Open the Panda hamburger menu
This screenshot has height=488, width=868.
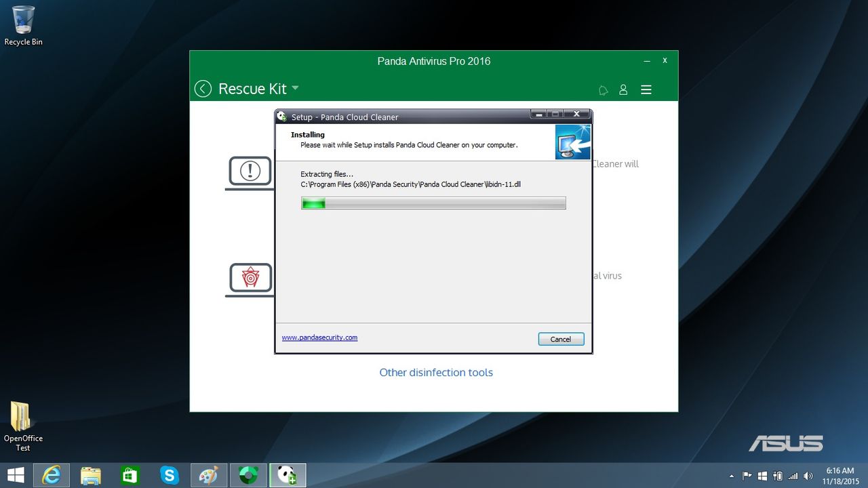(x=646, y=89)
